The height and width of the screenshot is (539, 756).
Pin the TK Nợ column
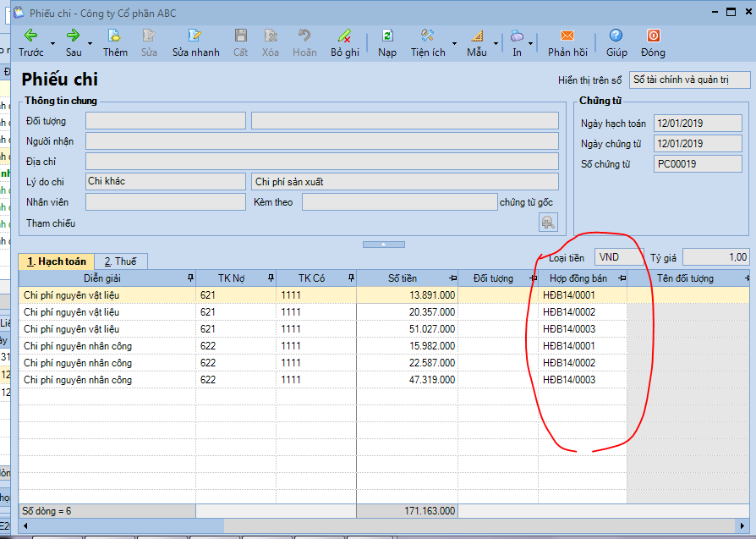coord(271,278)
